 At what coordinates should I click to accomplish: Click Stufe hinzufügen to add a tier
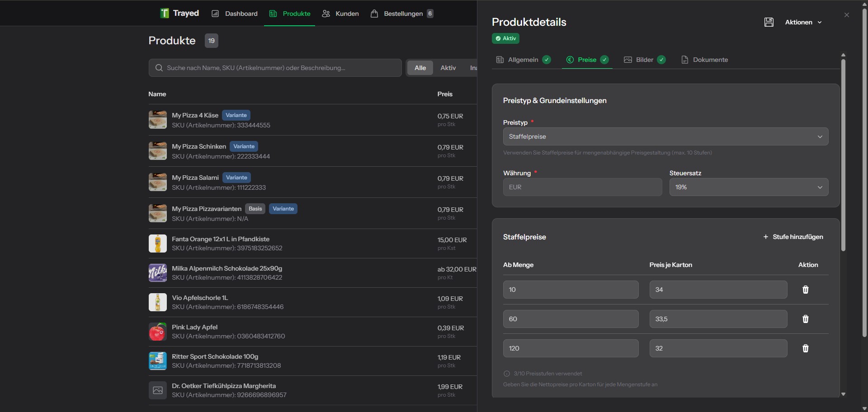[793, 237]
